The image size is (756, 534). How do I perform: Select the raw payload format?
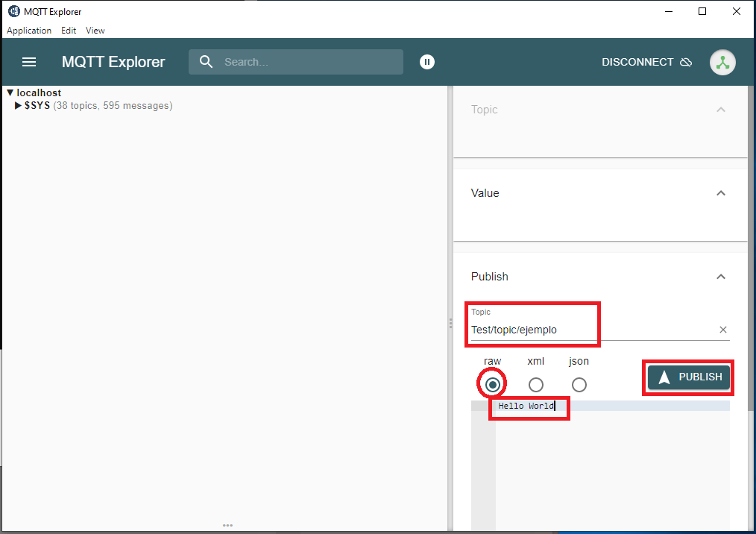tap(492, 384)
